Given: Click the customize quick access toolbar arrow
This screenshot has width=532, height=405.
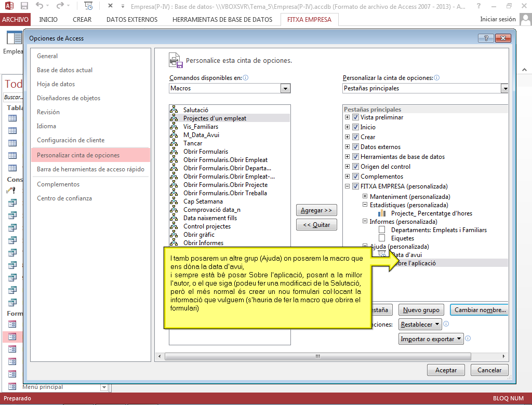Looking at the screenshot, I should click(x=123, y=6).
